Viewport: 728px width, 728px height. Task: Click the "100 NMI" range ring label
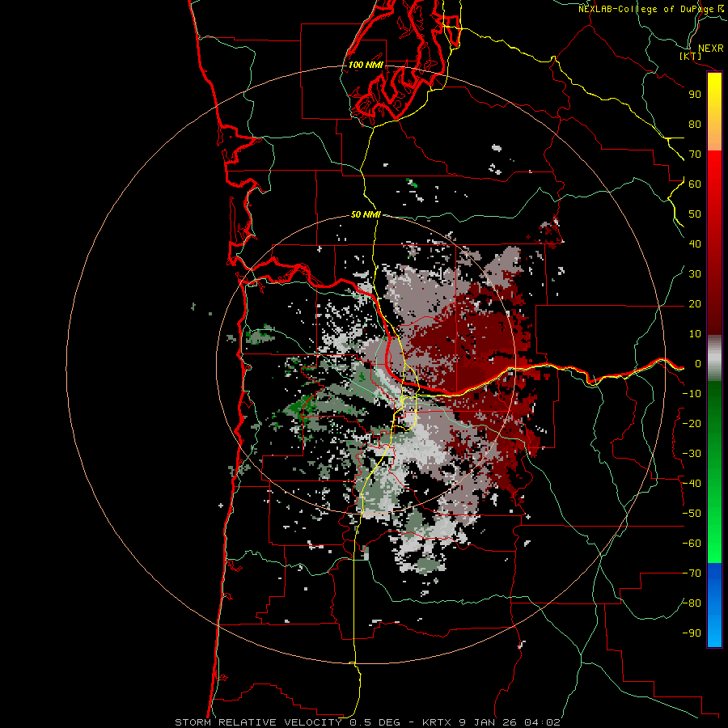click(366, 65)
